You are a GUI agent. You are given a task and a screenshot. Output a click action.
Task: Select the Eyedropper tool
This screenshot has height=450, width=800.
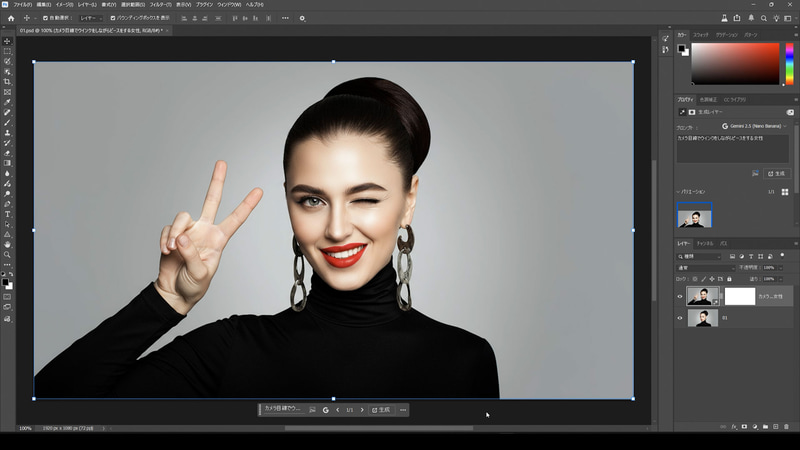click(7, 103)
